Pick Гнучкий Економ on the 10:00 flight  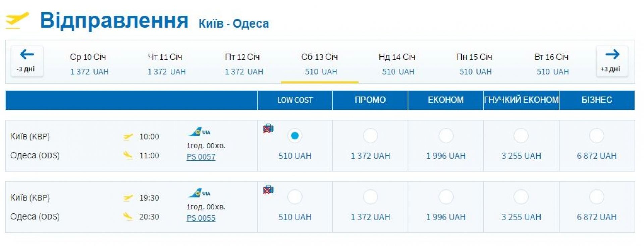point(521,136)
